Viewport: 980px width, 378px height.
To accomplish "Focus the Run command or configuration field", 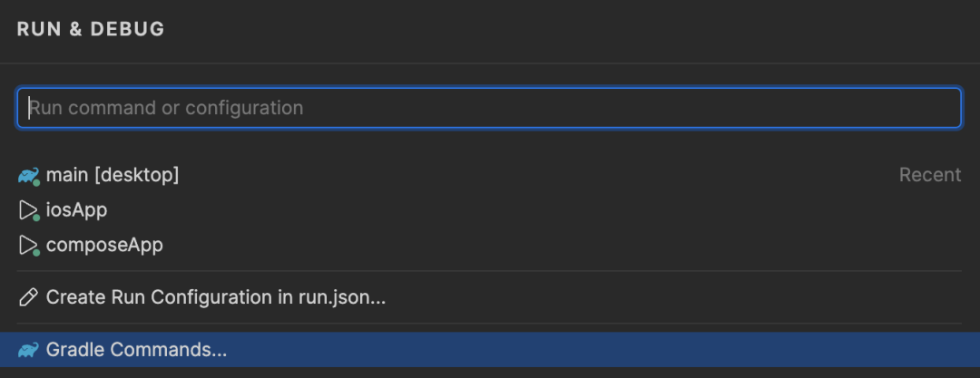I will (489, 108).
